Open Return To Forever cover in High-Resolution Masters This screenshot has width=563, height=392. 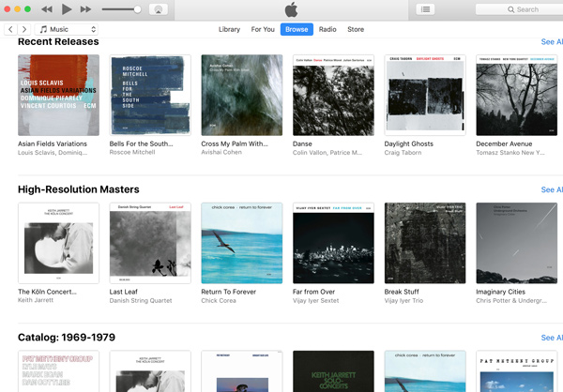pos(242,243)
